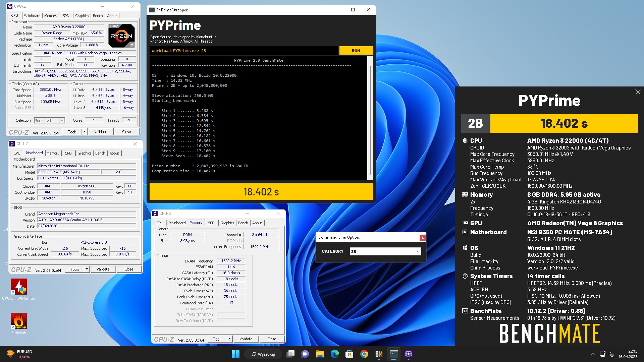The height and width of the screenshot is (362, 644).
Task: Click the Wyszukaj search box
Action: tap(264, 354)
